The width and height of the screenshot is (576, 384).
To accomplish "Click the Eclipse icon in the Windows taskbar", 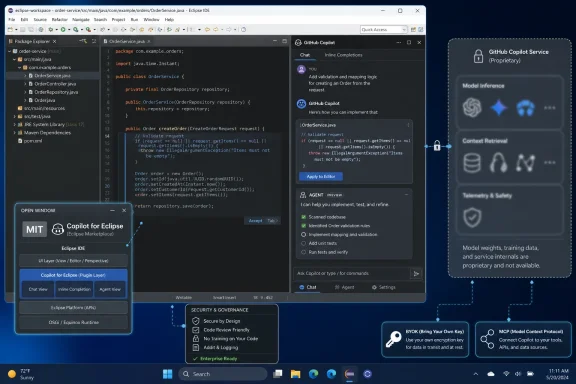I will click(349, 374).
